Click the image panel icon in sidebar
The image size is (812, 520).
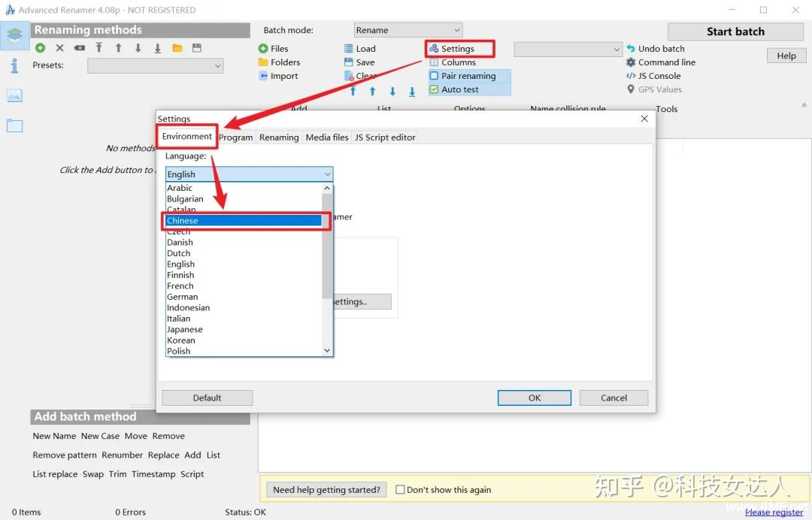click(x=14, y=95)
